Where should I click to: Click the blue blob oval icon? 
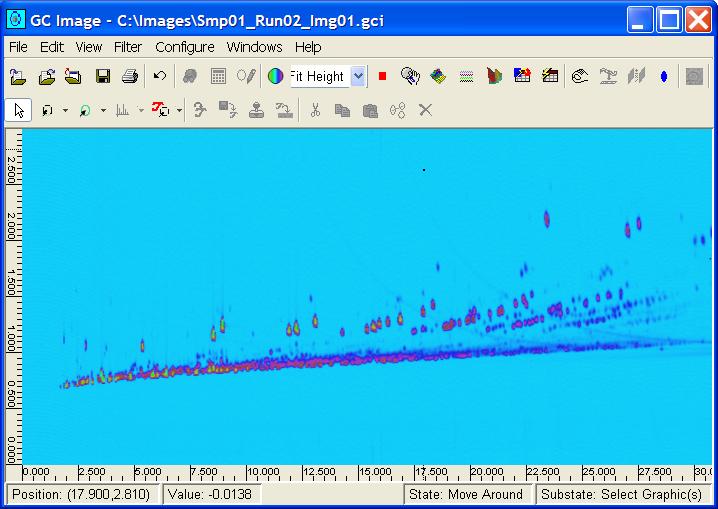663,76
